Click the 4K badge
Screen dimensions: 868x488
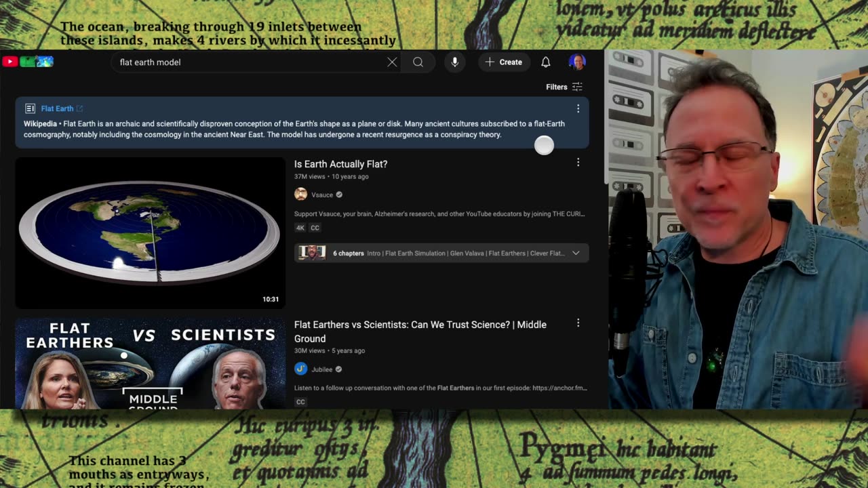click(300, 228)
